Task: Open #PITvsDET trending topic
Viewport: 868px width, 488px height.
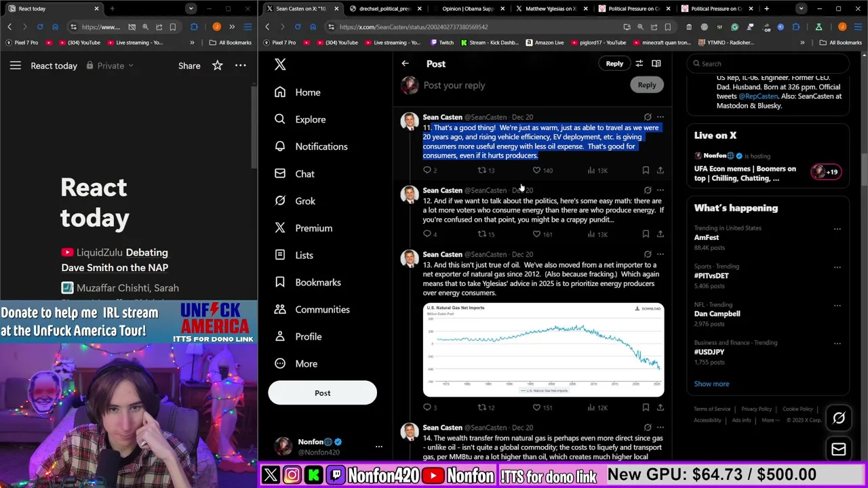Action: [x=711, y=276]
